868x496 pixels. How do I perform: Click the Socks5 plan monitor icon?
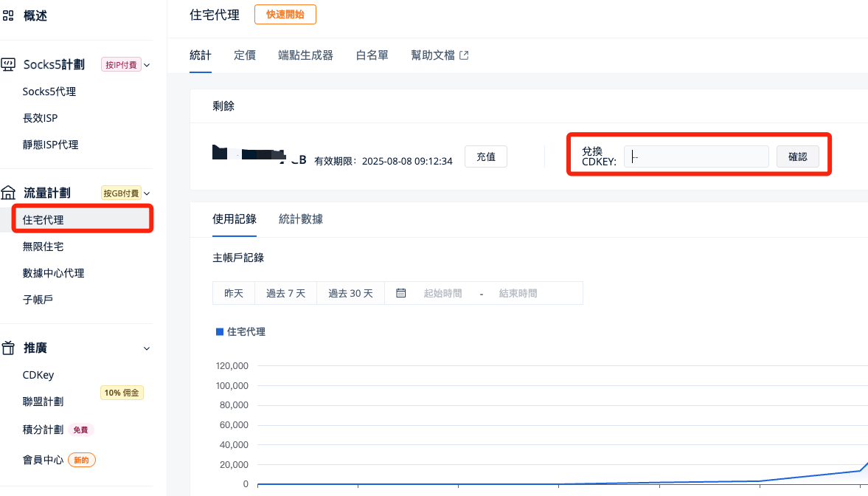9,65
